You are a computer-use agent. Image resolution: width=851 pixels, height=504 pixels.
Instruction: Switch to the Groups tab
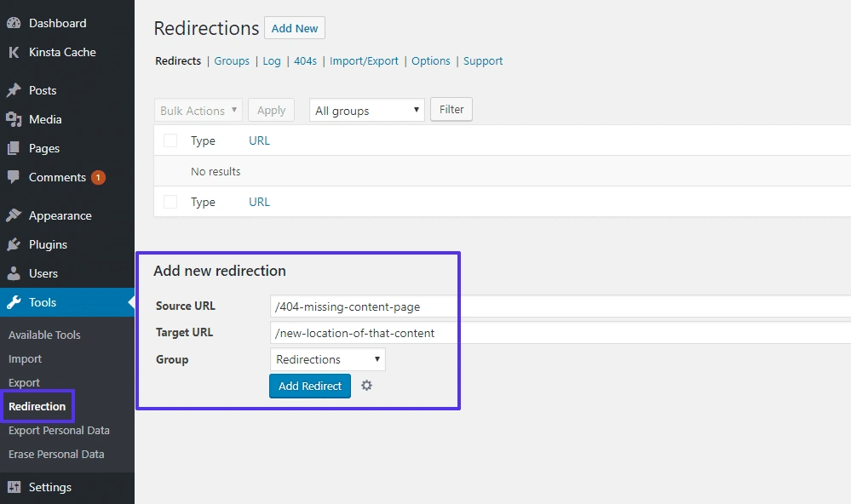232,60
